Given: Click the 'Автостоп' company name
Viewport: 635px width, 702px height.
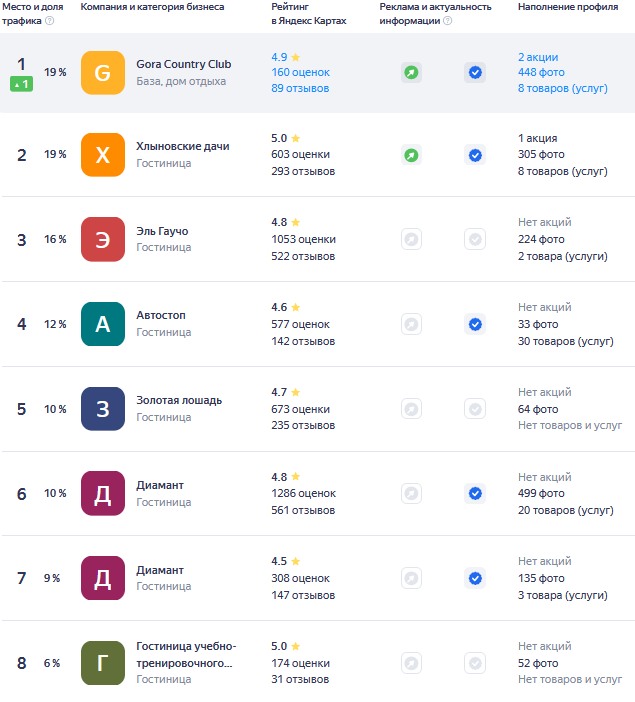Looking at the screenshot, I should tap(161, 315).
